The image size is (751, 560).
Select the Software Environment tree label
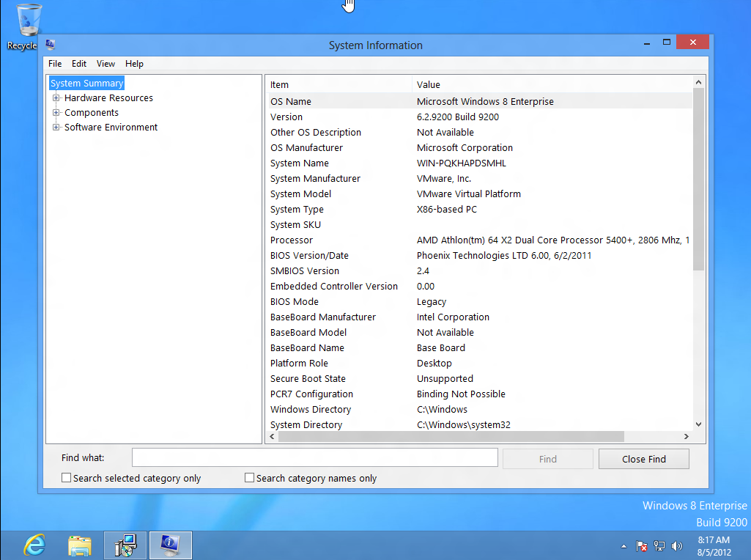pos(111,127)
